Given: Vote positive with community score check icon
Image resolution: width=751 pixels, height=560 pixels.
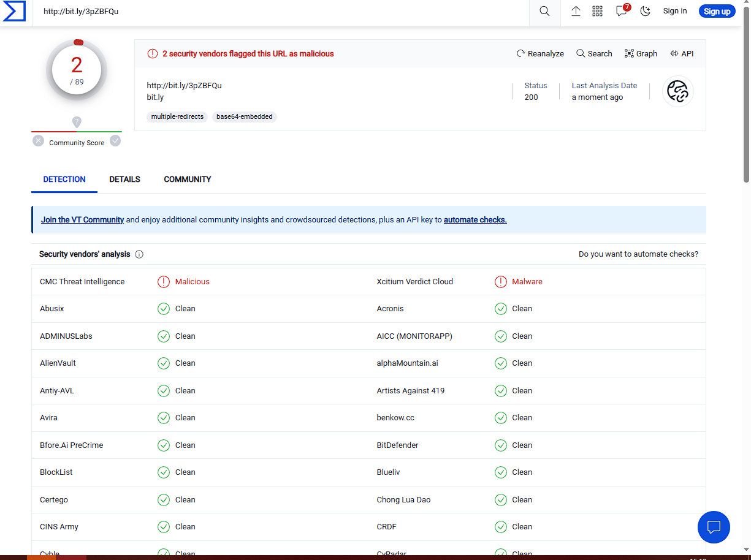Looking at the screenshot, I should (x=115, y=141).
